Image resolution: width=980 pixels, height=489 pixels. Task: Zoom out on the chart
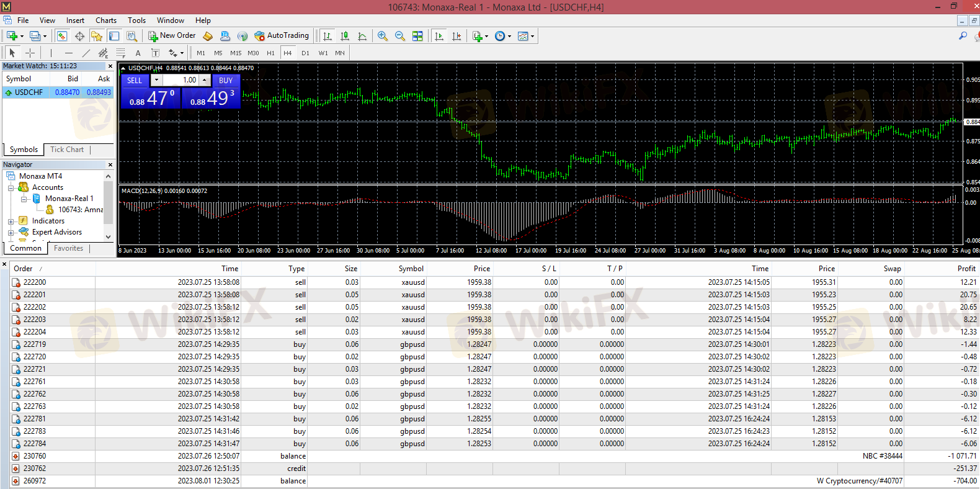click(x=400, y=36)
